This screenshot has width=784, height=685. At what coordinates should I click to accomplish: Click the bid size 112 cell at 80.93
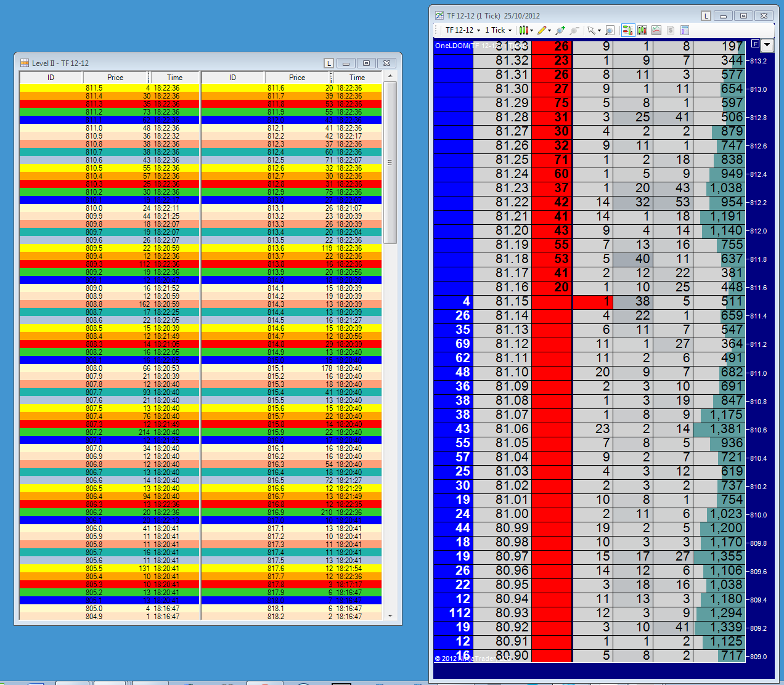[454, 614]
